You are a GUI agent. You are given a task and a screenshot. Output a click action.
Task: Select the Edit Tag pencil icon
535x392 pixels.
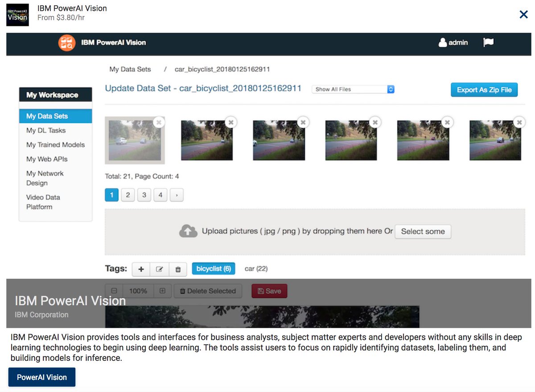click(159, 269)
